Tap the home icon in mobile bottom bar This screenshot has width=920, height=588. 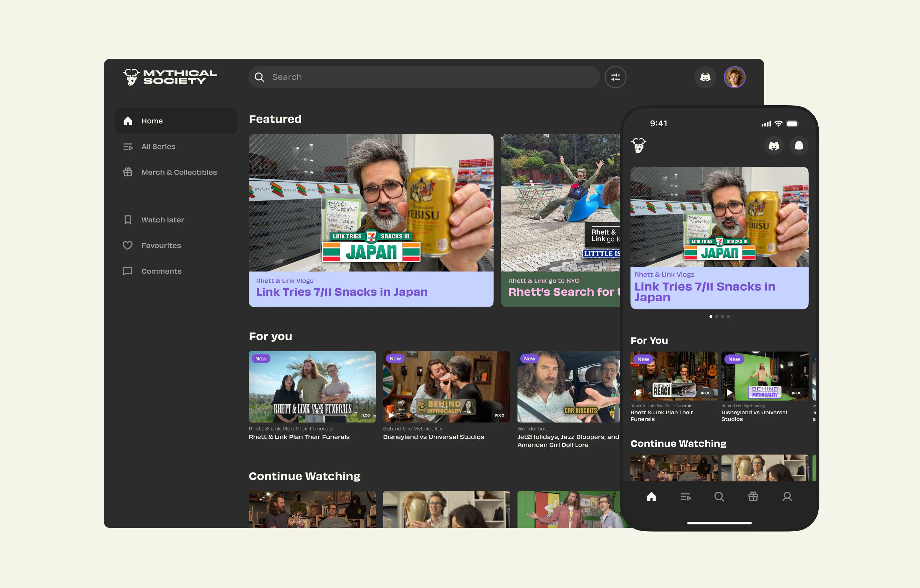[x=652, y=497]
